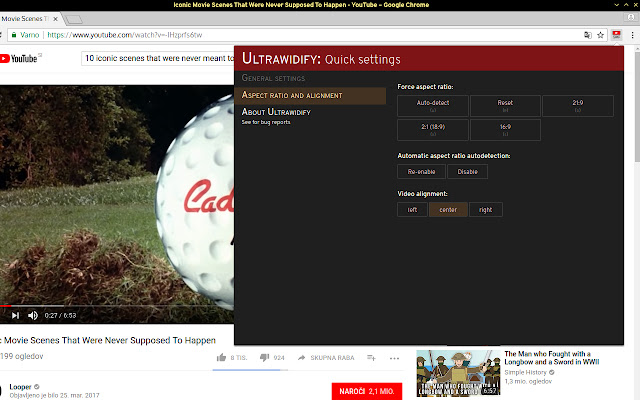Close the Movie Scenes browser tab
This screenshot has width=640, height=400.
(56, 19)
